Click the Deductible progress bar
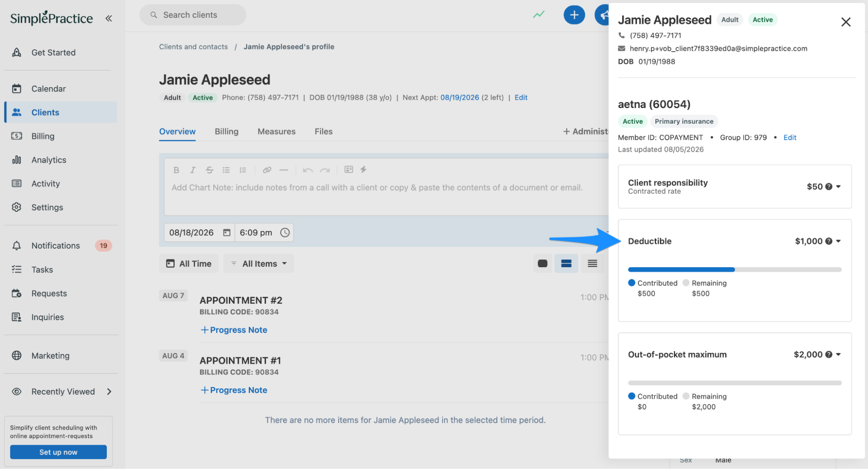Viewport: 868px width, 469px height. click(735, 269)
